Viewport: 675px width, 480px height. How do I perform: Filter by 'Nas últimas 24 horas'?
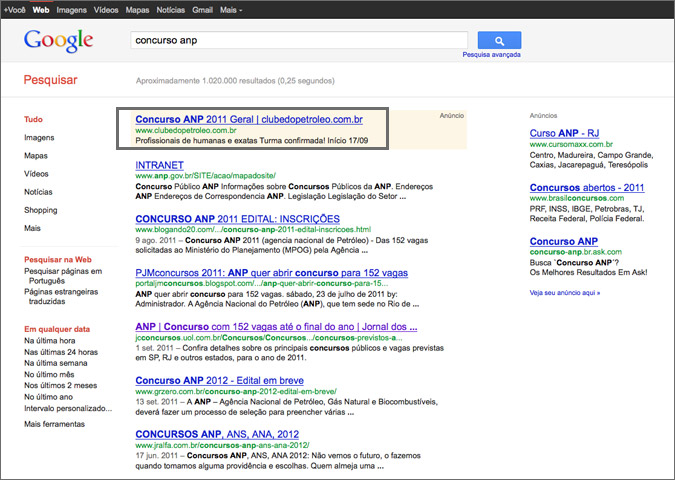coord(61,352)
